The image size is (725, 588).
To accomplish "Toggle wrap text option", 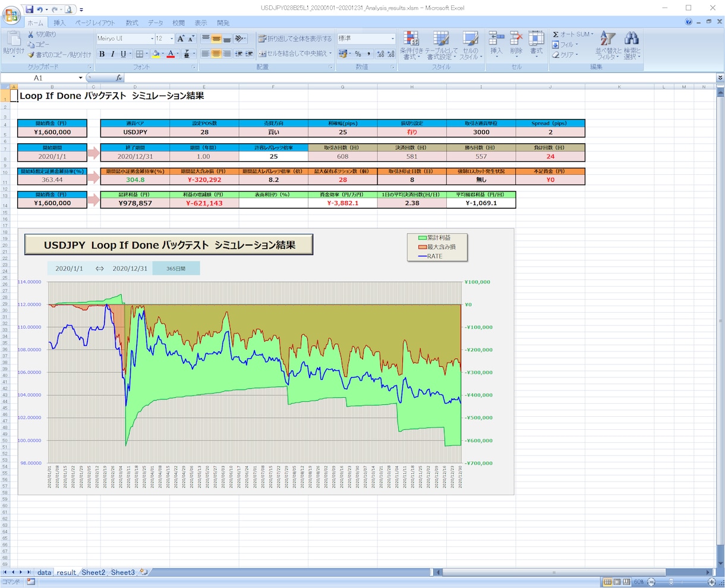I will click(x=295, y=39).
